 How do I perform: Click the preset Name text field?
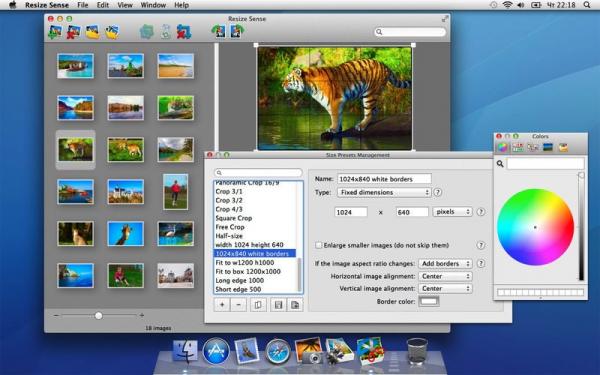click(x=384, y=179)
